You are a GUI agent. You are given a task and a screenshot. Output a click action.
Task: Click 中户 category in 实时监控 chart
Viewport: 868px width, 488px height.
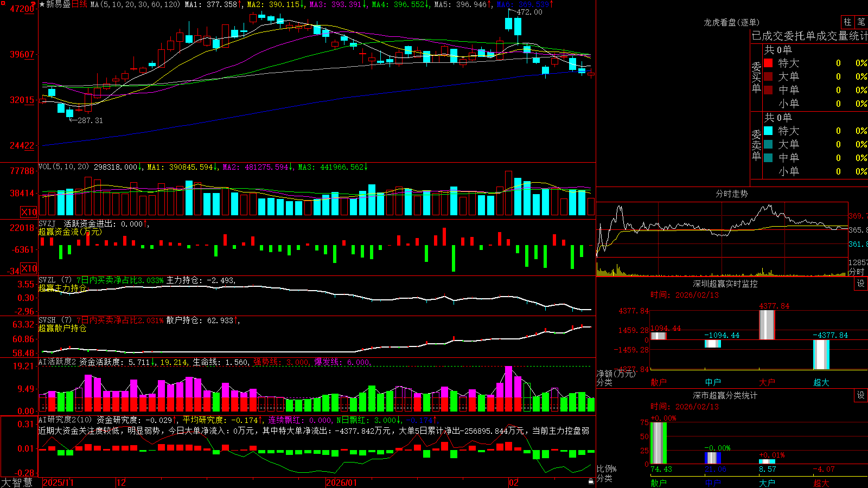tap(713, 382)
